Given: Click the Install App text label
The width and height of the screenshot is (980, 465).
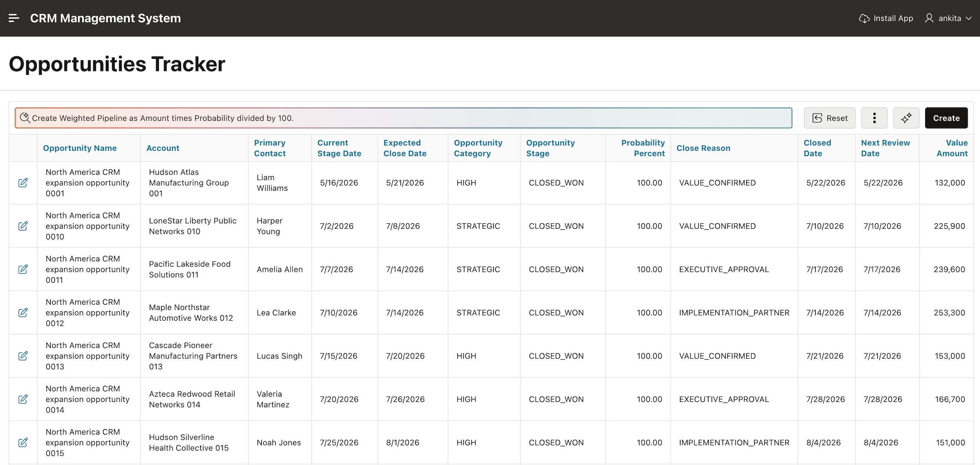Looking at the screenshot, I should click(893, 18).
